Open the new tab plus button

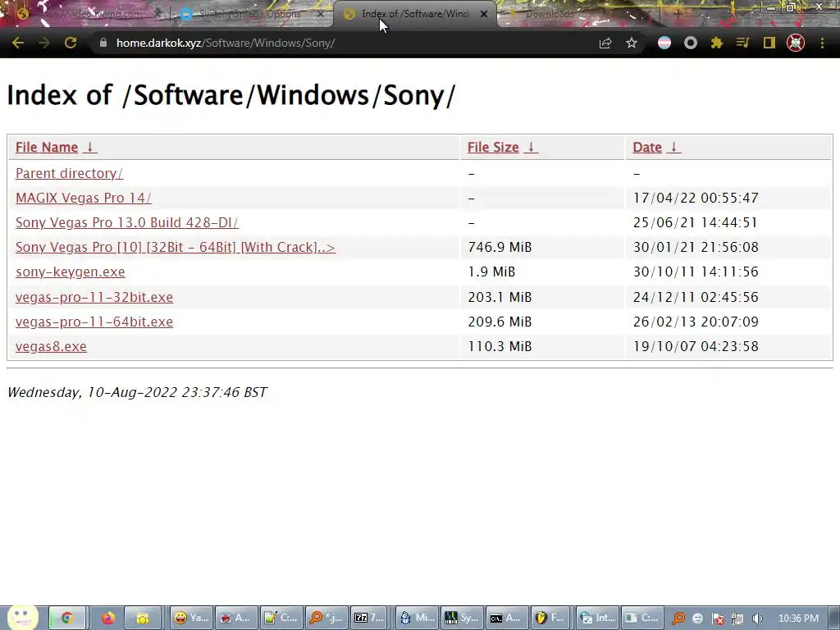pos(677,13)
